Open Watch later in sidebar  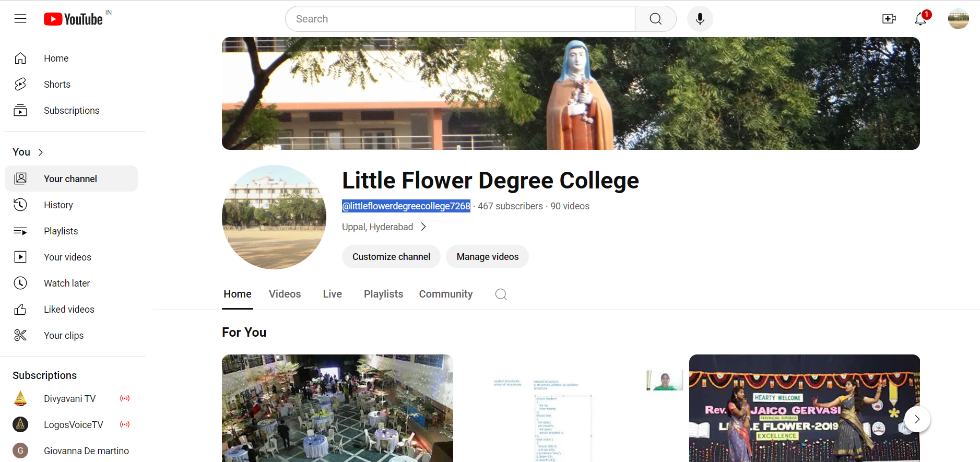[x=67, y=283]
